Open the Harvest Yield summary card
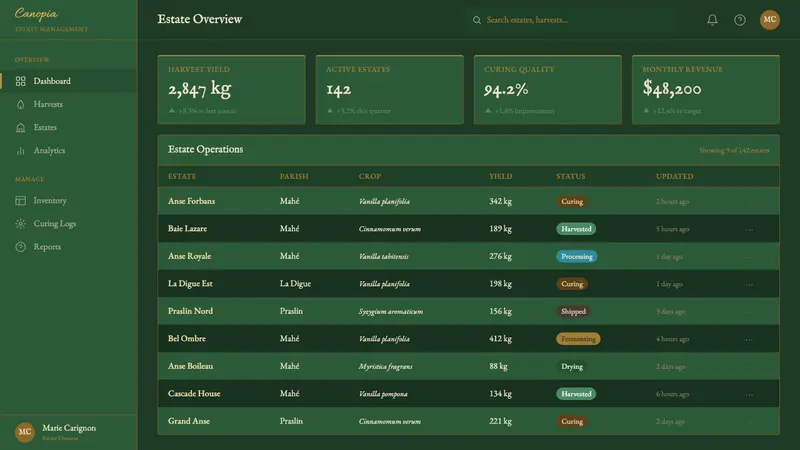Screen dimensions: 800x450 pos(232,90)
